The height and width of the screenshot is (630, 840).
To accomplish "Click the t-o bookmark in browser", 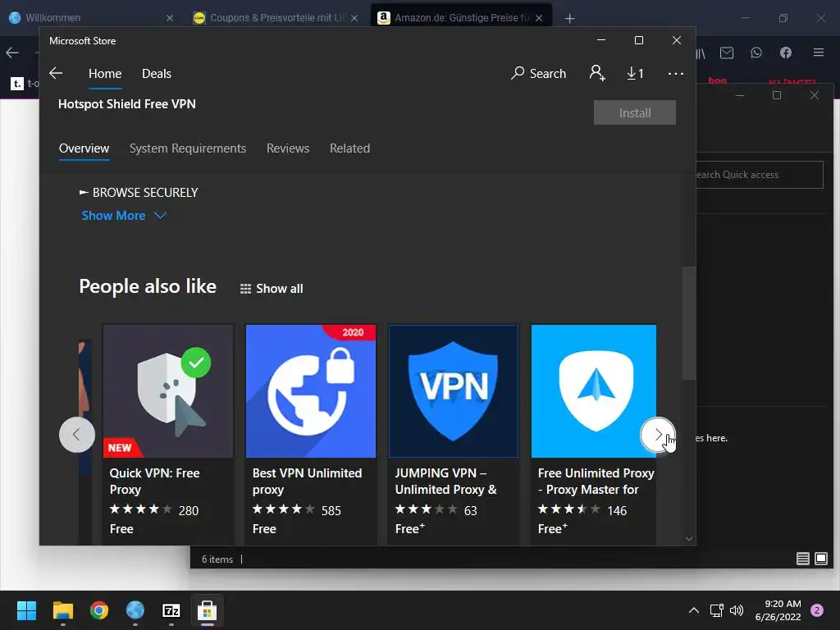I will coord(25,84).
